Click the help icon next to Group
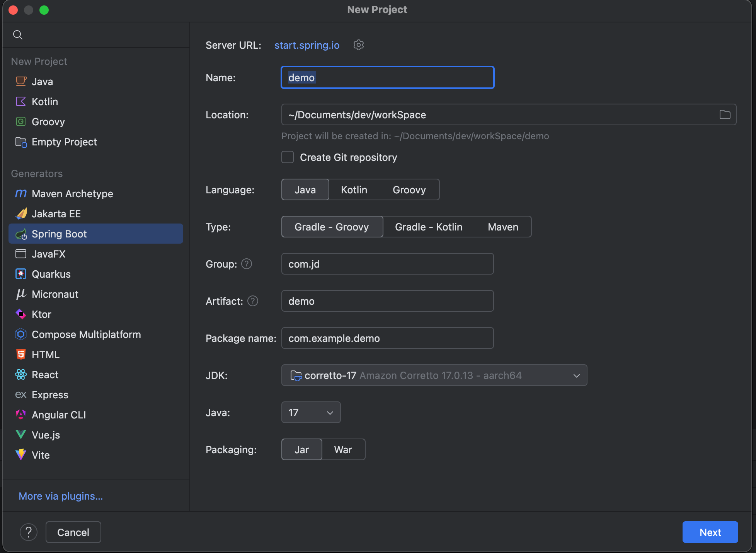 point(247,264)
